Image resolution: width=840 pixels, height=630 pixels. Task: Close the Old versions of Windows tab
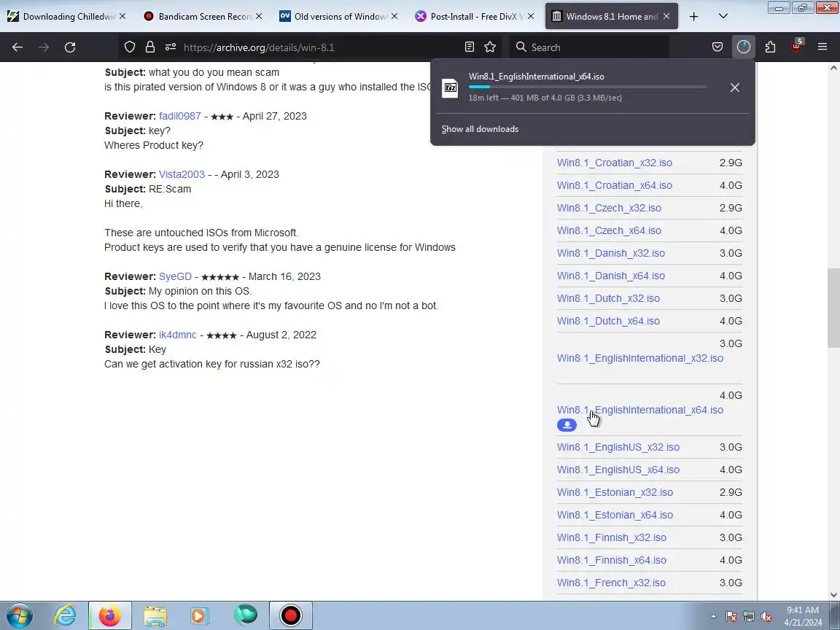pyautogui.click(x=394, y=17)
